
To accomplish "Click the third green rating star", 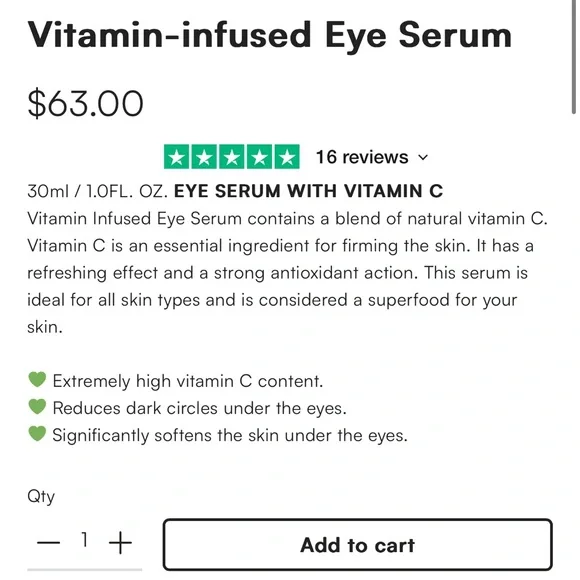I will coord(232,157).
